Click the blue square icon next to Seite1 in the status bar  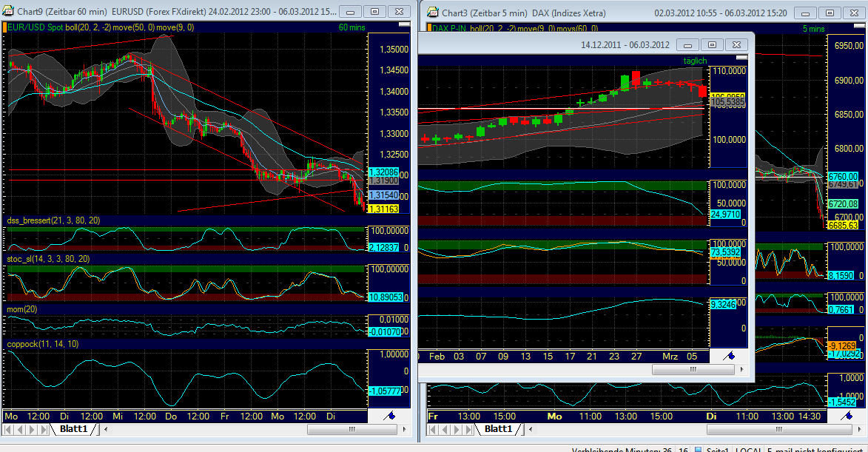699,448
